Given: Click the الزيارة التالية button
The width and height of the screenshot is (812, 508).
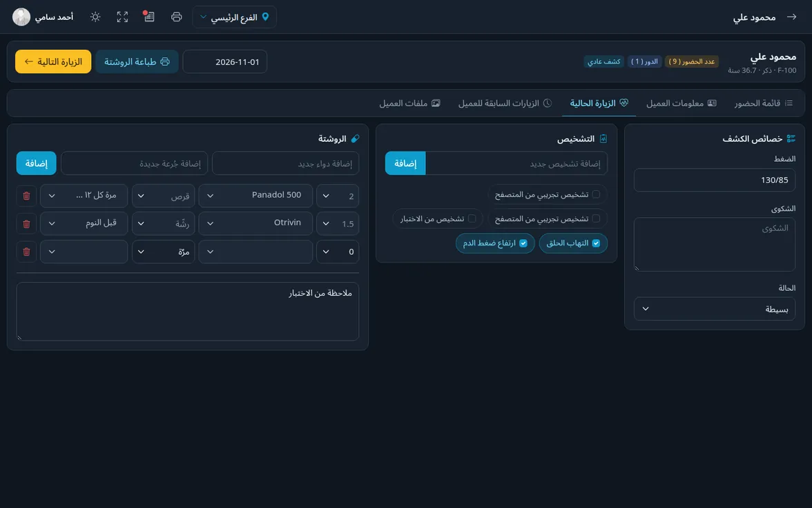Looking at the screenshot, I should 53,62.
